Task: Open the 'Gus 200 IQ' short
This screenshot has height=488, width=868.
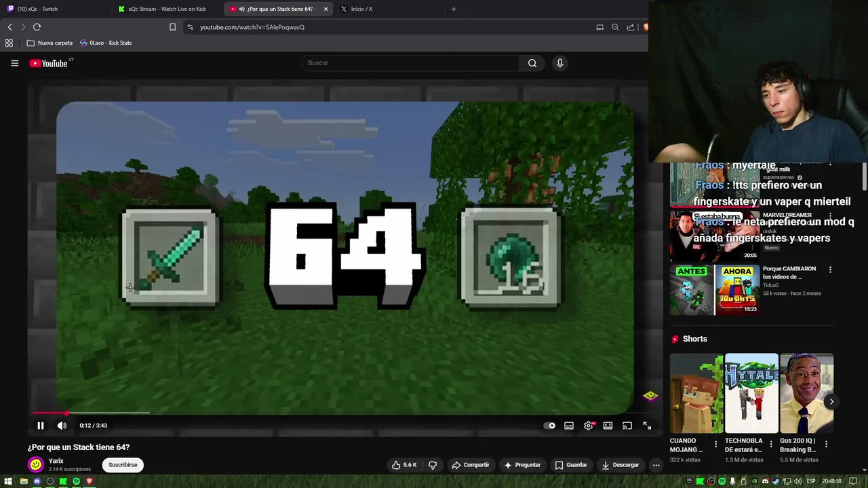Action: (x=806, y=393)
